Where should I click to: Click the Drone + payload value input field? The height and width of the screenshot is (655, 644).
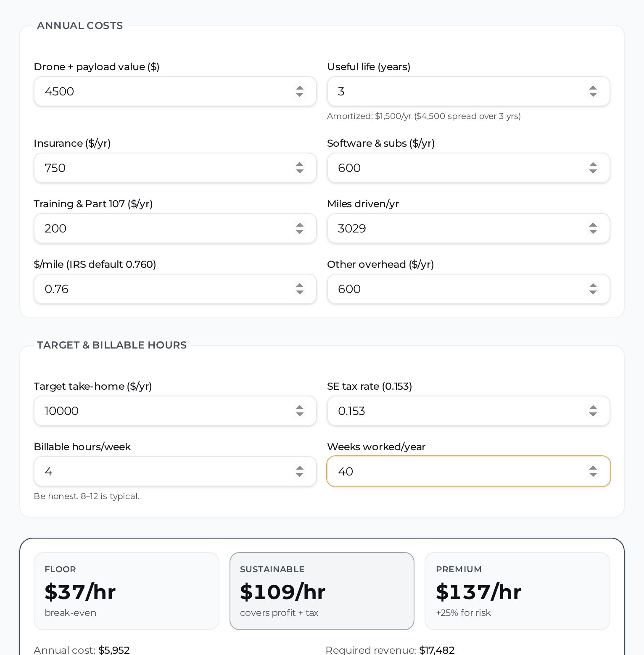175,91
